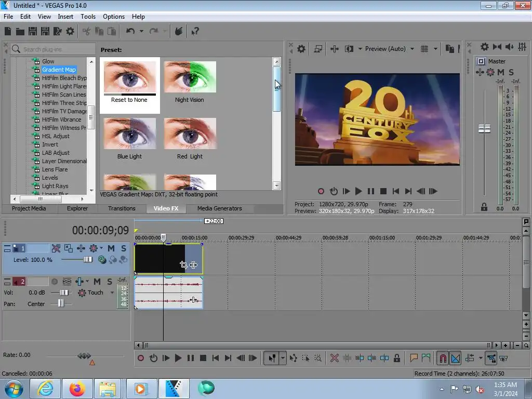Insert a region with the timeline toolbar icon
This screenshot has height=399, width=532.
(426, 358)
